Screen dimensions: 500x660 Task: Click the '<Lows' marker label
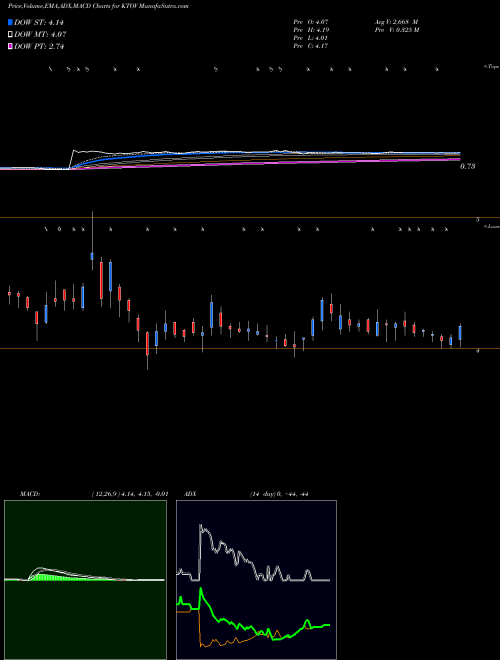pos(491,226)
